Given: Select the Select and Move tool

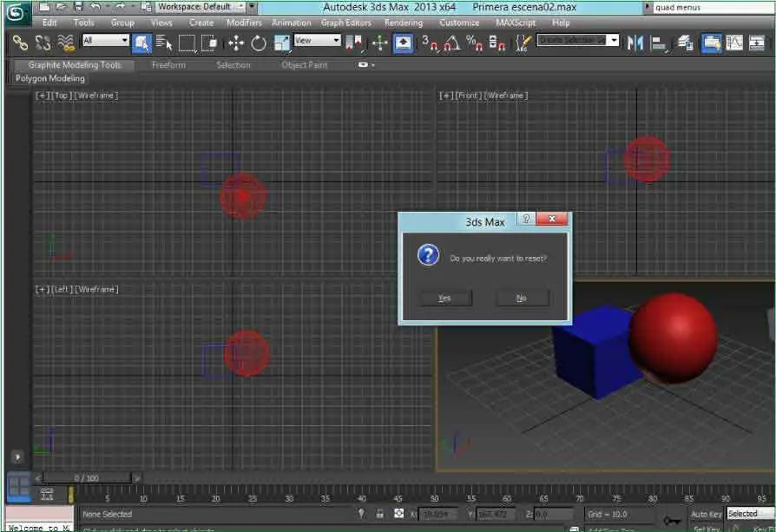Looking at the screenshot, I should (x=236, y=43).
